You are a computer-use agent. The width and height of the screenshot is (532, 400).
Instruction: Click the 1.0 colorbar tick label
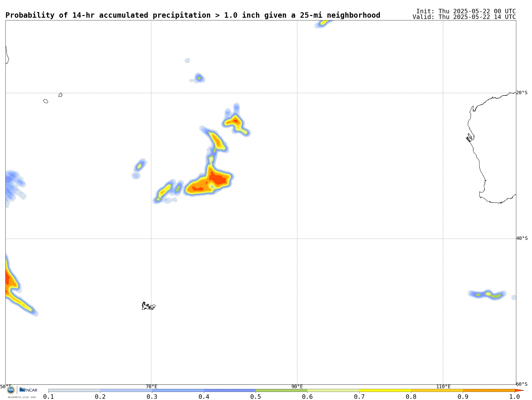515,397
